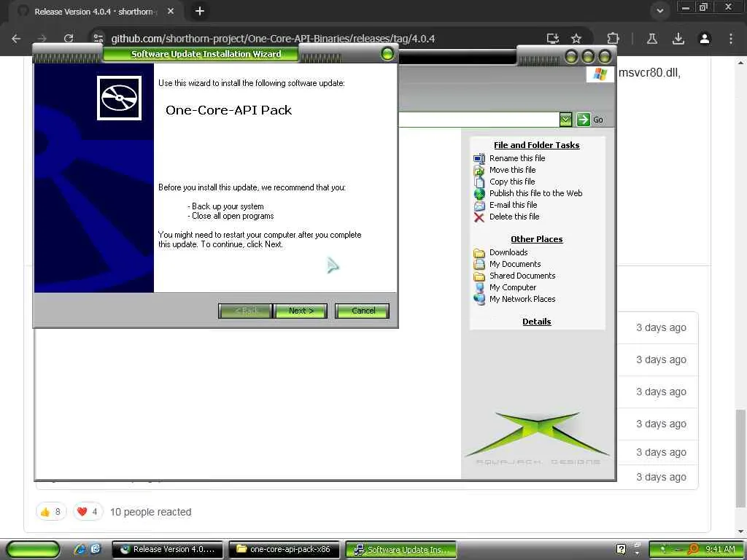Image resolution: width=747 pixels, height=560 pixels.
Task: Open the Chrome three-dot menu
Action: tap(731, 39)
